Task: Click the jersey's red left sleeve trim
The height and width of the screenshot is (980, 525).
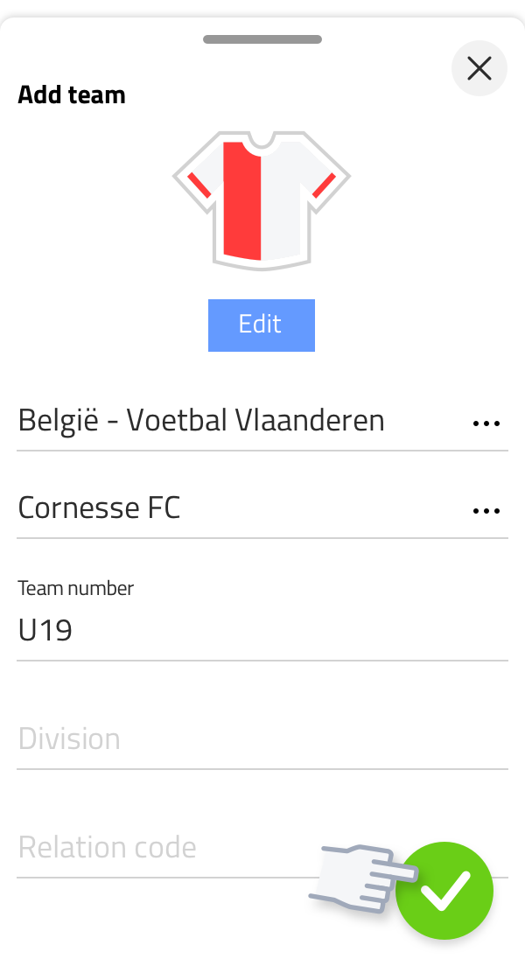Action: [x=199, y=185]
